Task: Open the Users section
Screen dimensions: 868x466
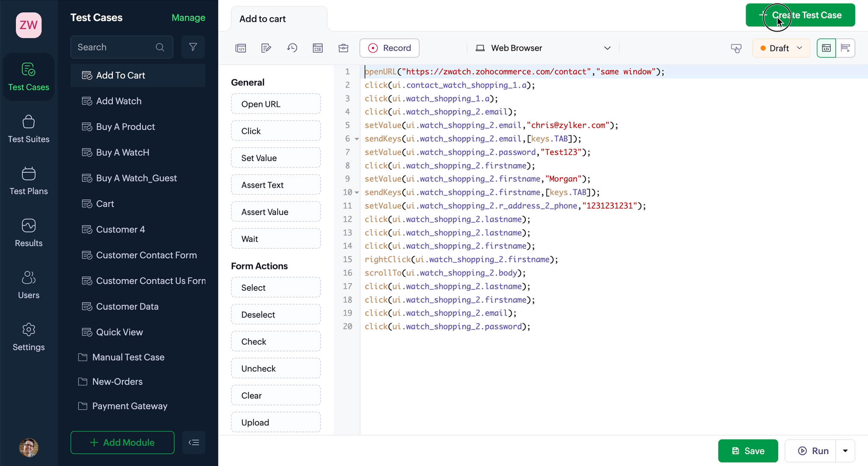Action: click(28, 285)
